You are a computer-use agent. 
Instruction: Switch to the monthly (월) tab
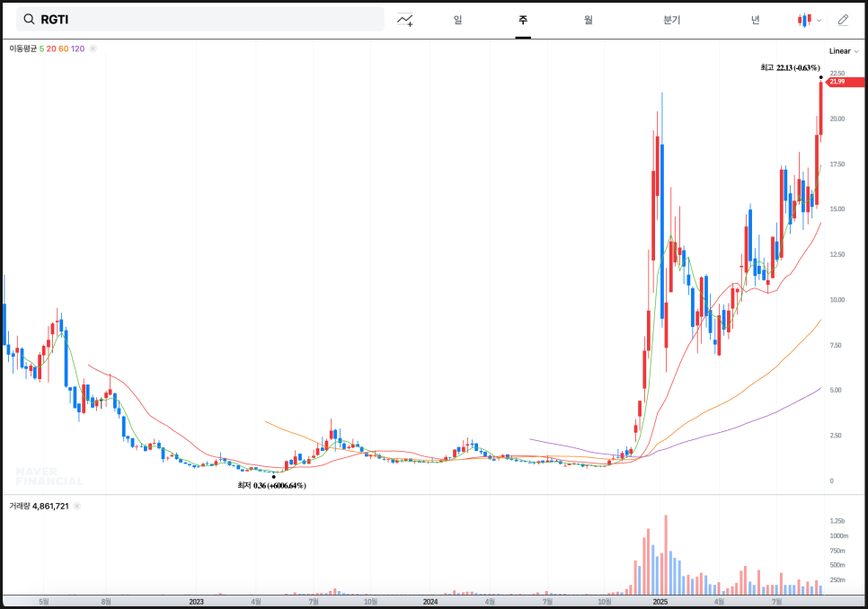click(x=588, y=20)
